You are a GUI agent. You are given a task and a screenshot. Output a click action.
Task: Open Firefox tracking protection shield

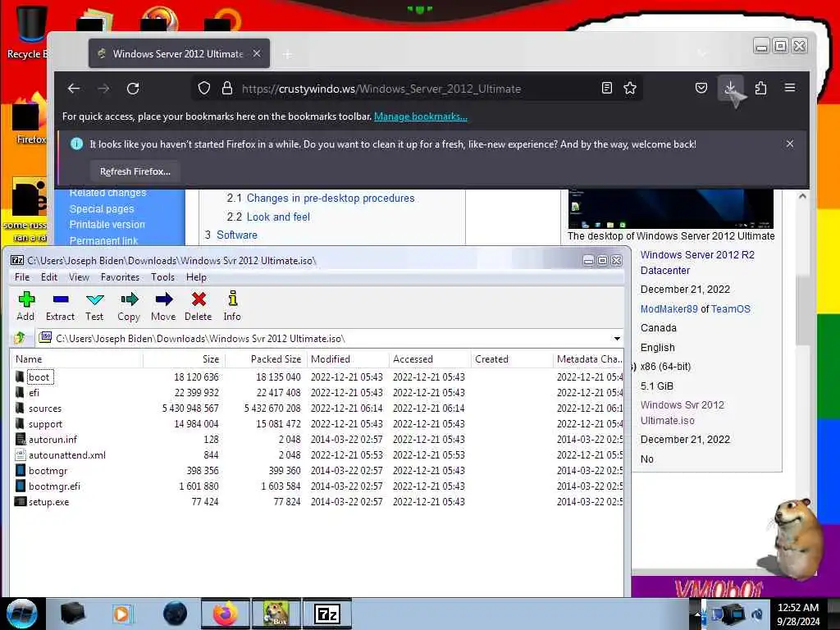[203, 88]
